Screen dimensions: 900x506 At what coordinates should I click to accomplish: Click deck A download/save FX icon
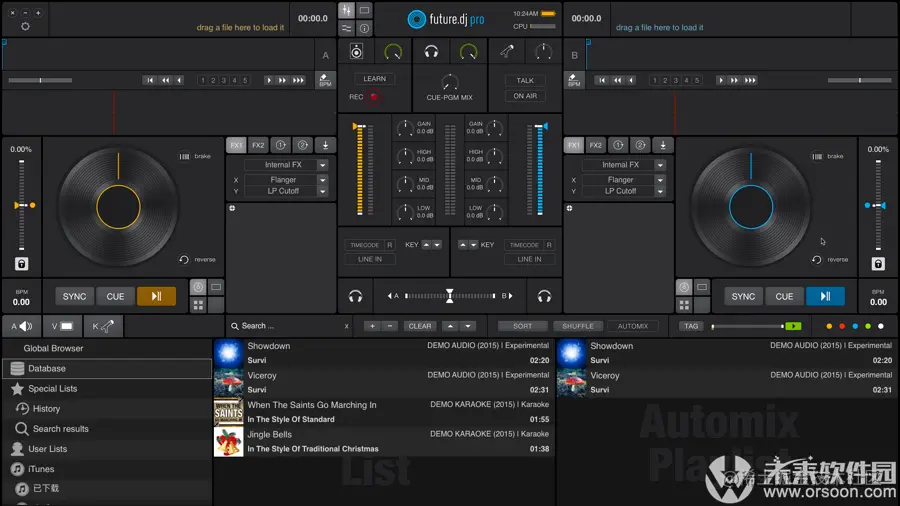[x=325, y=145]
